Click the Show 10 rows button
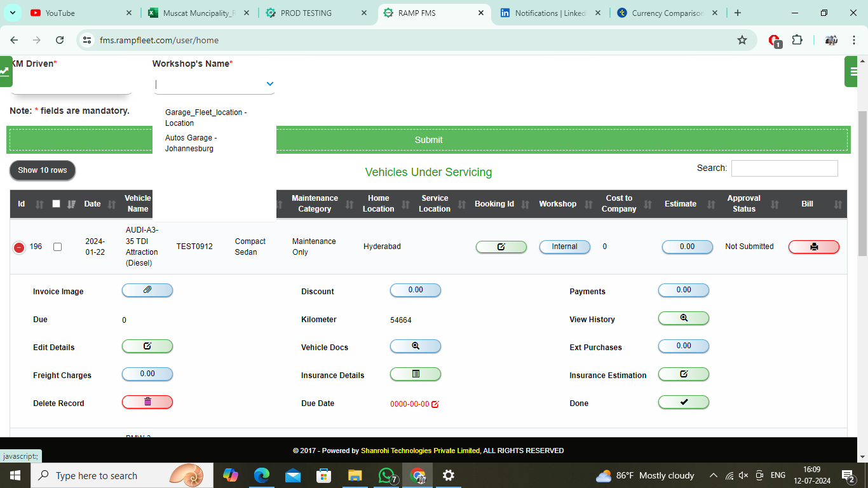 42,170
